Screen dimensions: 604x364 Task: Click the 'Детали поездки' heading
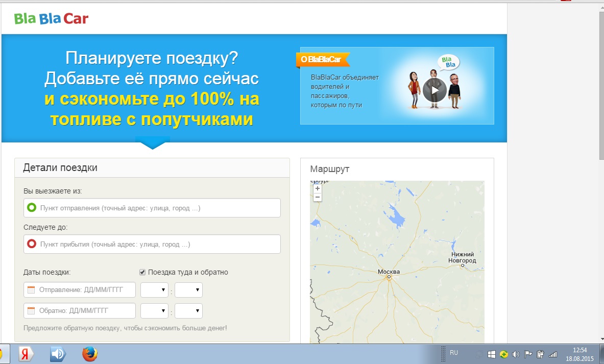[60, 167]
